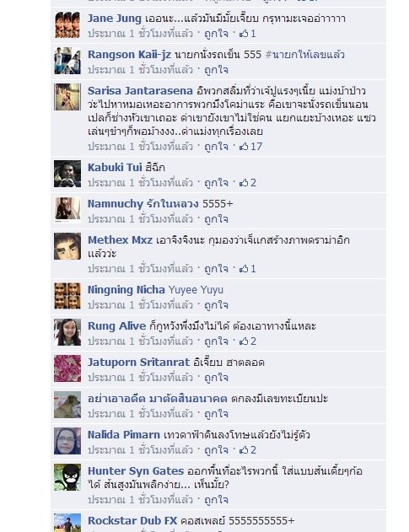Open Hunter Syn Gates' cartoon avatar
This screenshot has width=409, height=532.
(x=67, y=477)
